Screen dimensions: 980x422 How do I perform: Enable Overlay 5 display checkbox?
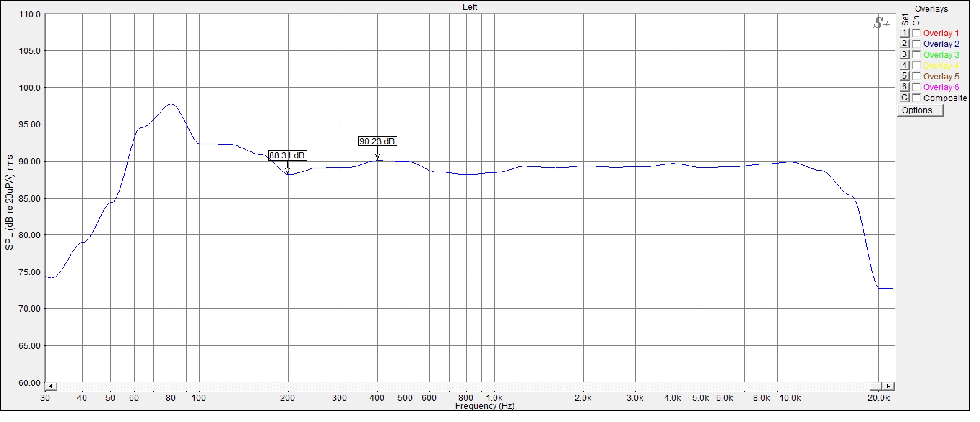916,76
